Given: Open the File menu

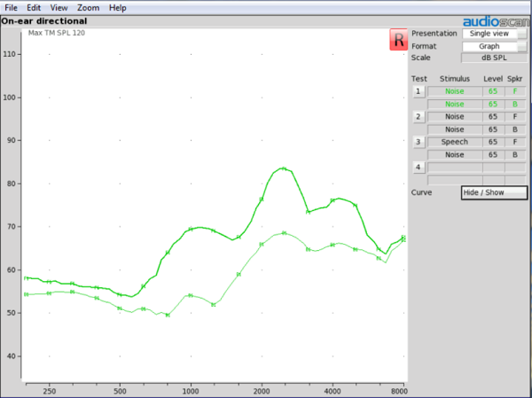Looking at the screenshot, I should click(11, 7).
